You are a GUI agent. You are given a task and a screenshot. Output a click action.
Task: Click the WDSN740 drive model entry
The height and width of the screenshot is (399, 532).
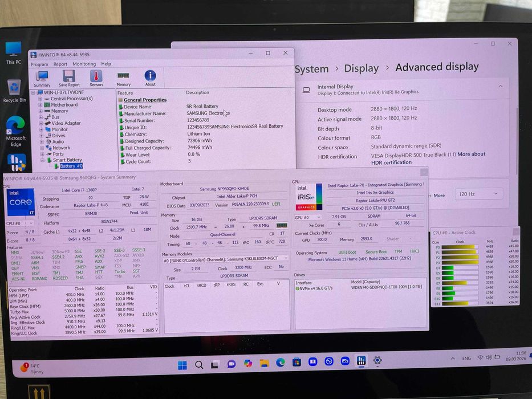[x=386, y=287]
